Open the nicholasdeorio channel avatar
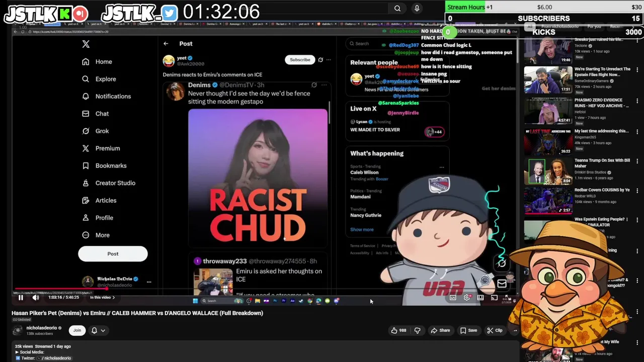 (18, 330)
